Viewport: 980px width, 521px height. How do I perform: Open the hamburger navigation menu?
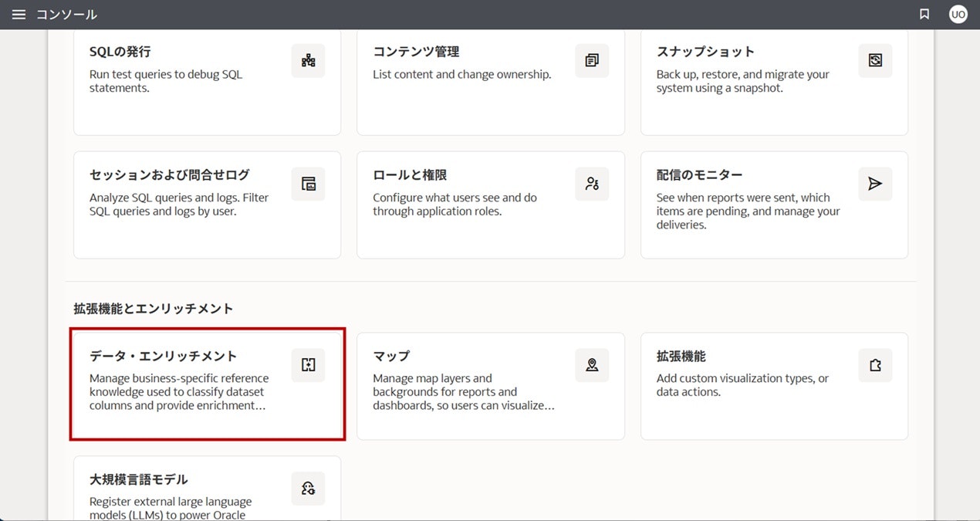pos(19,15)
